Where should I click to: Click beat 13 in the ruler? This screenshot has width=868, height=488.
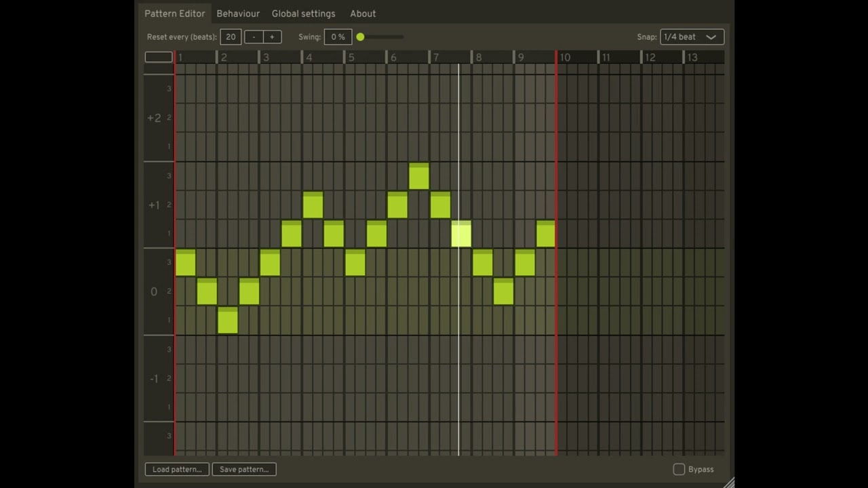click(692, 58)
